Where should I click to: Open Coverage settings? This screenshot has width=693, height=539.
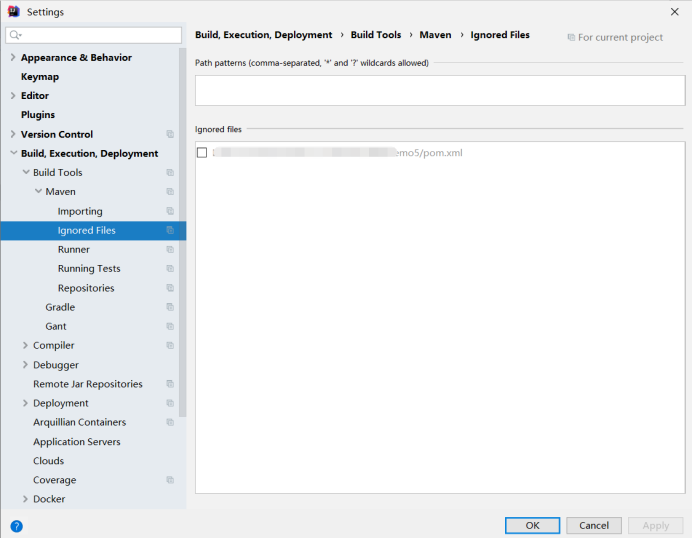pos(55,480)
